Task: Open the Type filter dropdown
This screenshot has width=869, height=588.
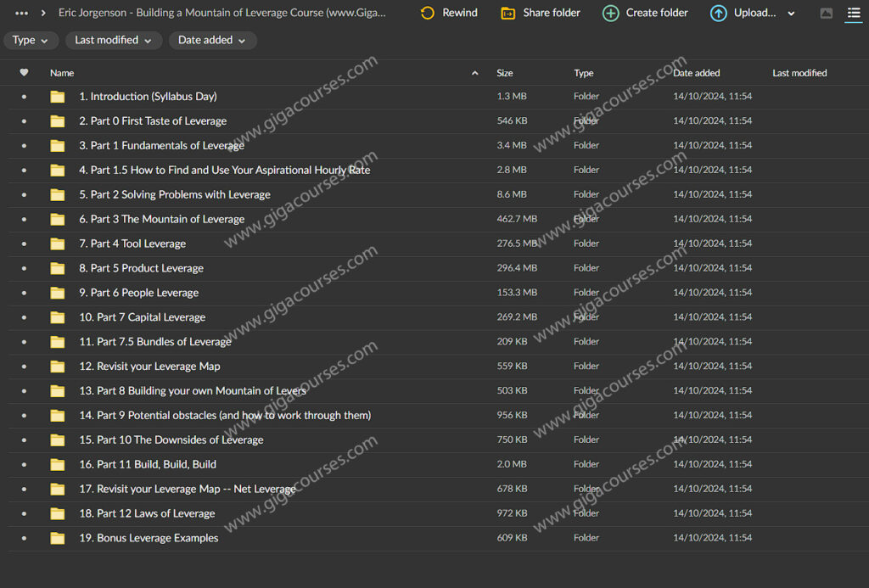Action: point(31,41)
